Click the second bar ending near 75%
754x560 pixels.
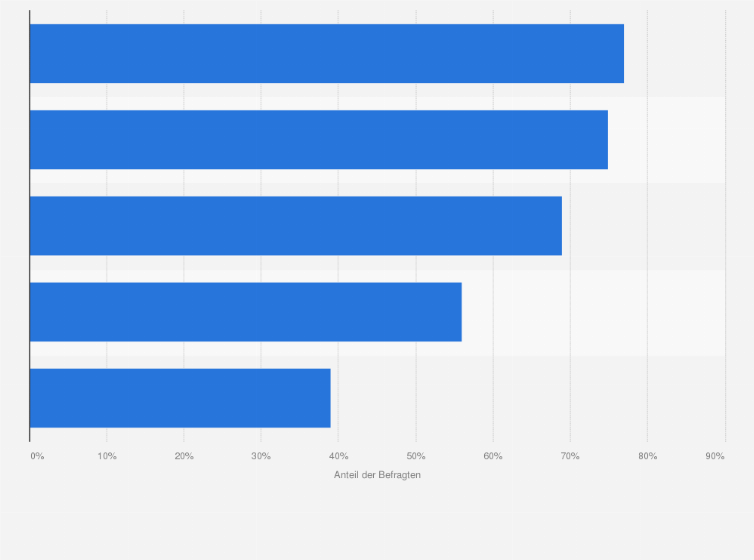coord(319,139)
